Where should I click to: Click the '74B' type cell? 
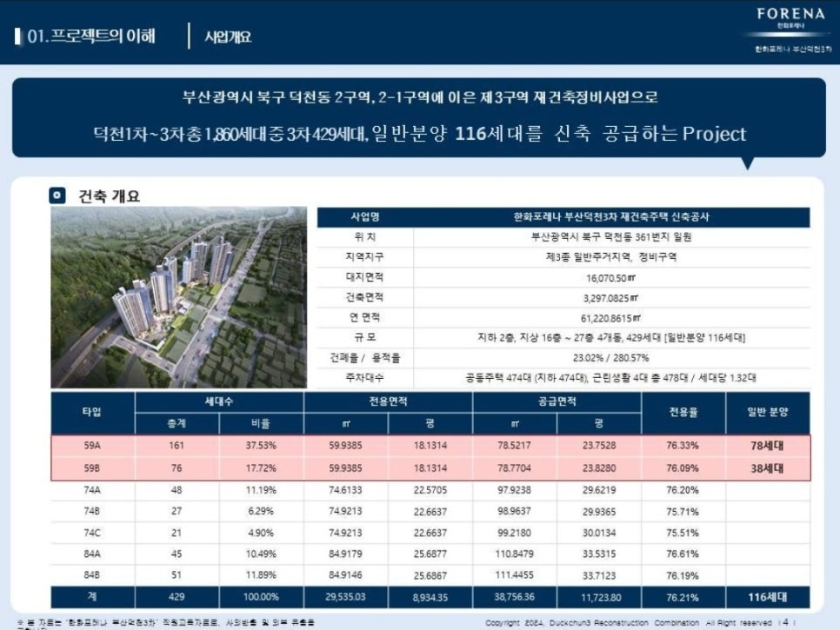[x=92, y=511]
